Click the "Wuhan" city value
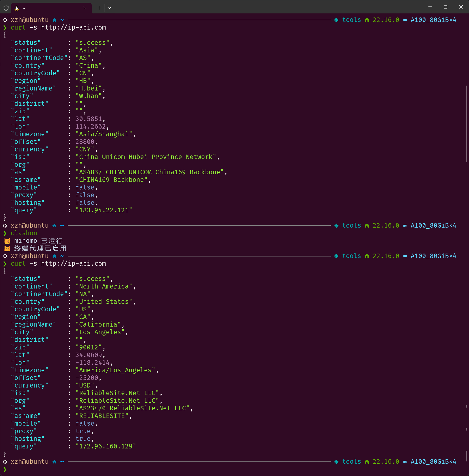469x476 pixels. click(88, 96)
